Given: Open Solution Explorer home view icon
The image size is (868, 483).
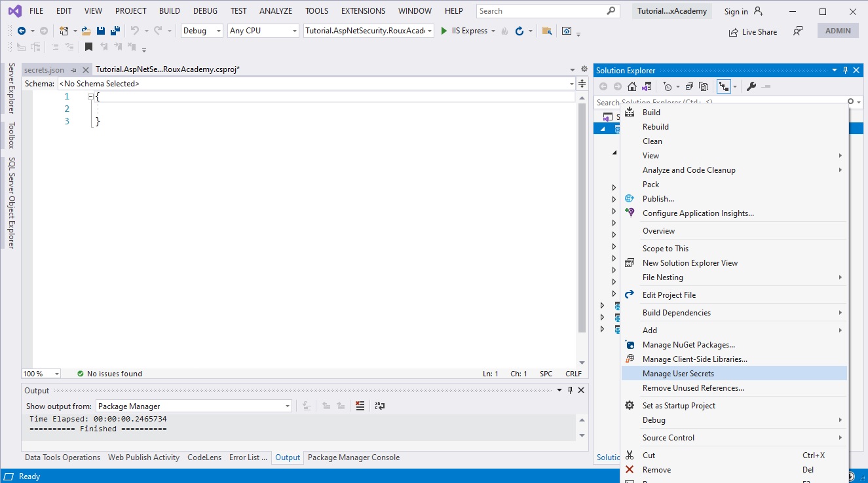Looking at the screenshot, I should [631, 86].
